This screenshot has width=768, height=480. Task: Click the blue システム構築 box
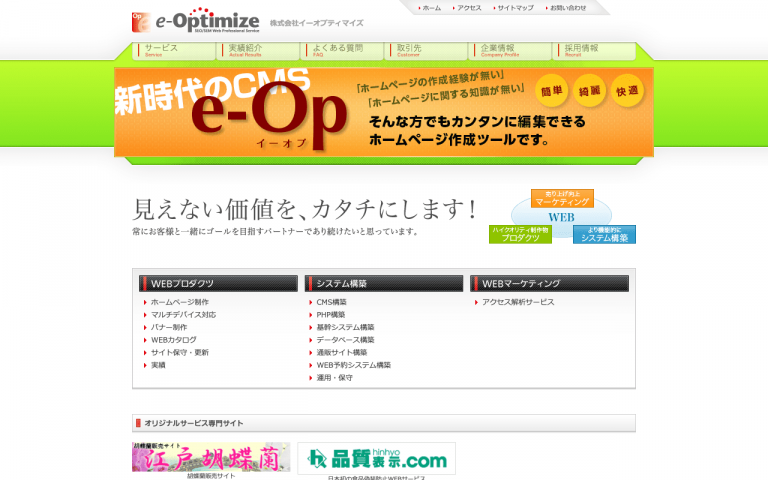pos(604,234)
